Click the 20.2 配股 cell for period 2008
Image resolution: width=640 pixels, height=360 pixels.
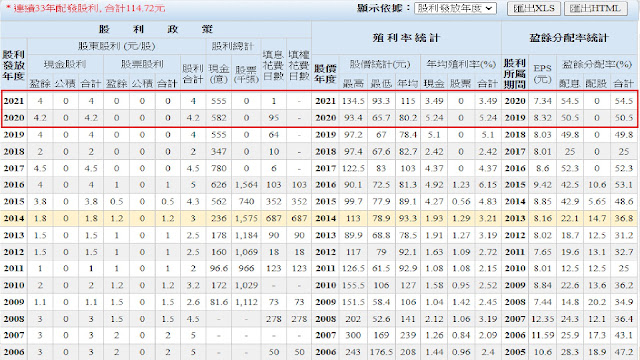click(x=597, y=302)
